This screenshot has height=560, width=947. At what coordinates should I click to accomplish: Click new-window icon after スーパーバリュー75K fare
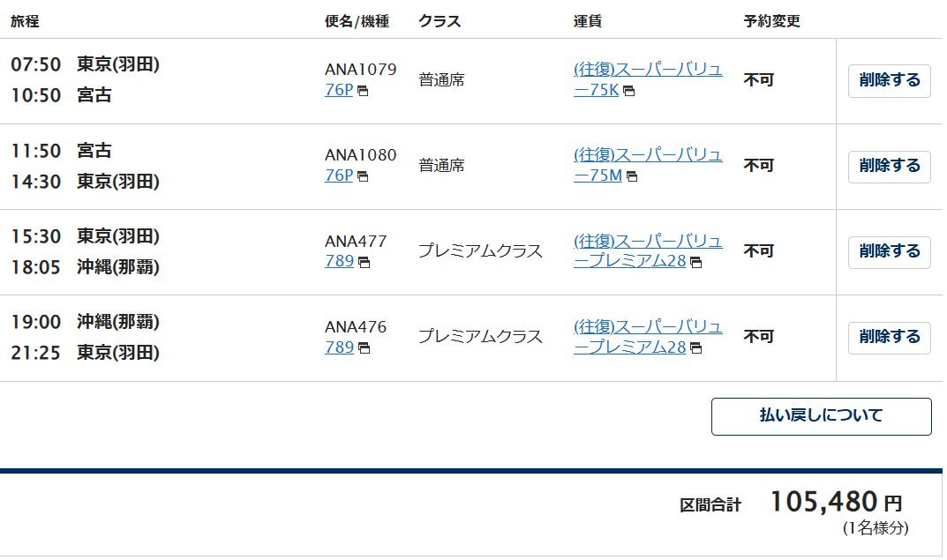(628, 91)
